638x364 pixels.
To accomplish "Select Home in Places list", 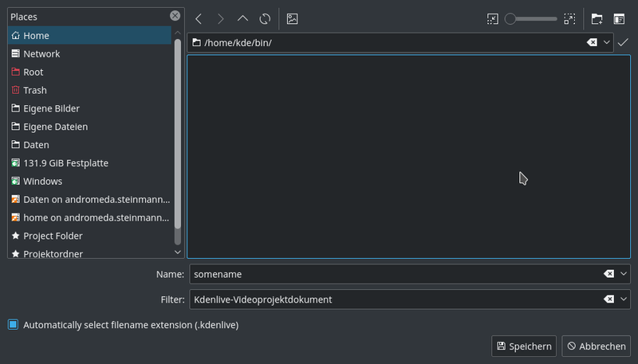I will [x=36, y=36].
